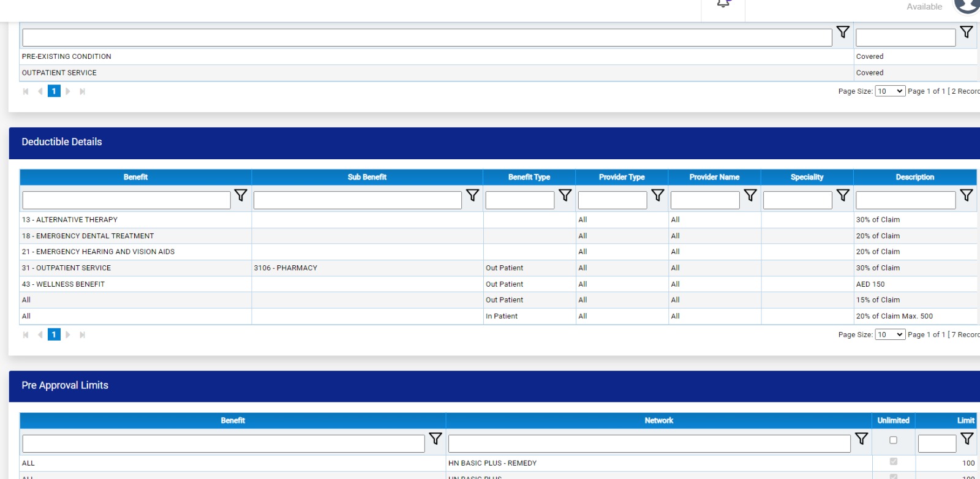This screenshot has width=980, height=479.
Task: Toggle the Unlimited checkbox for HN BASIC PLUS - REMEDY
Action: [x=893, y=462]
